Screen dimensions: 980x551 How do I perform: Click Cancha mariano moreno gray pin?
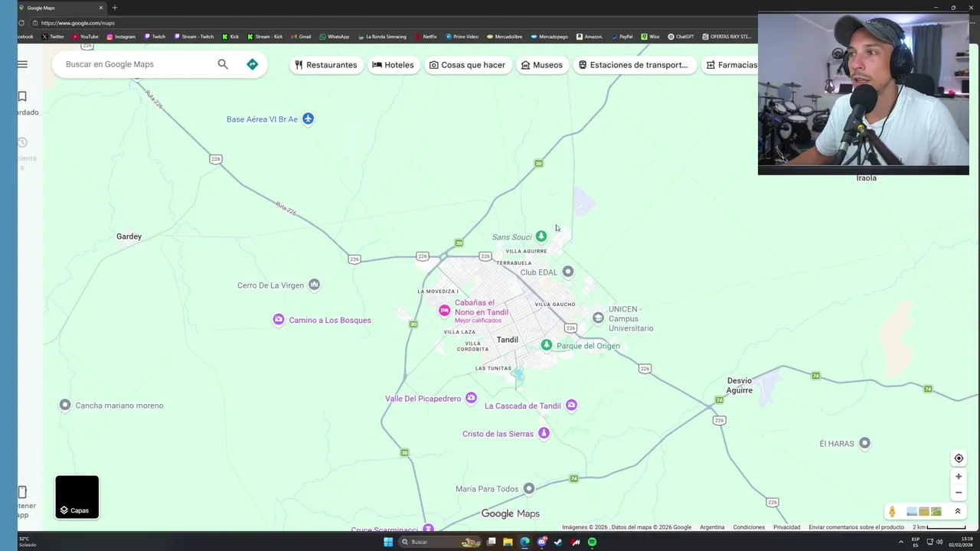(x=65, y=405)
